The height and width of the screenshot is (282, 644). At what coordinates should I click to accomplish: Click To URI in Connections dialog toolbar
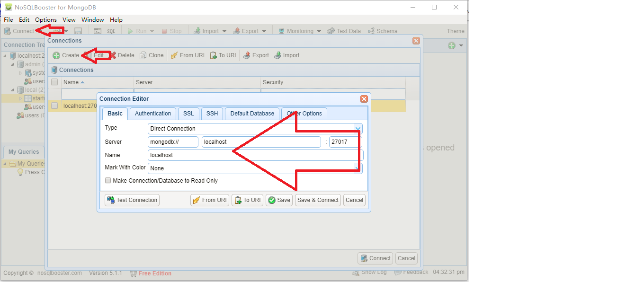tap(223, 55)
